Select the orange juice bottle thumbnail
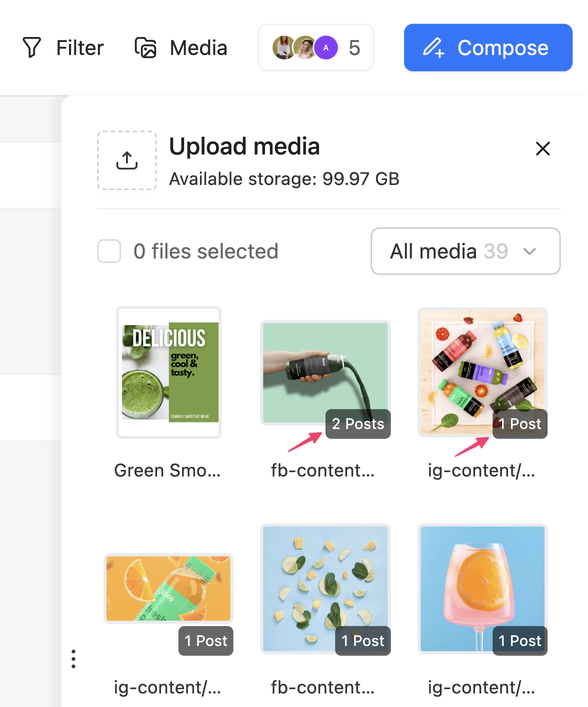 point(168,588)
